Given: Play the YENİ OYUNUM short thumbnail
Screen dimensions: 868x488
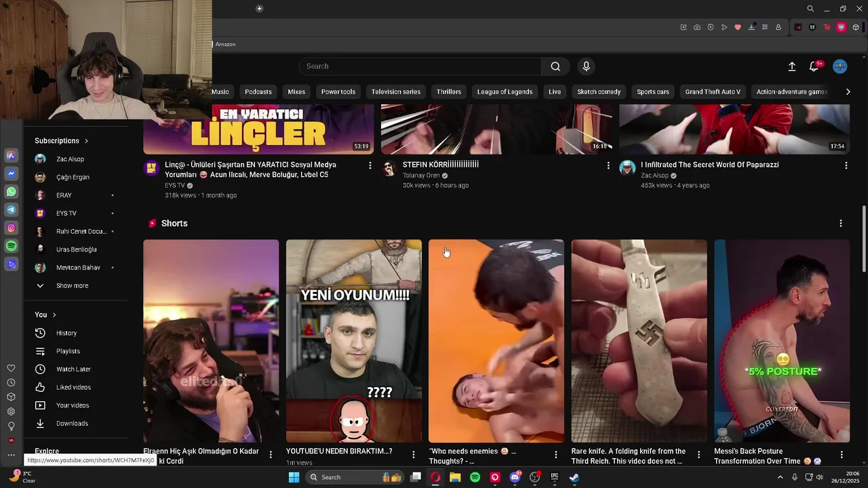Looking at the screenshot, I should tap(354, 341).
